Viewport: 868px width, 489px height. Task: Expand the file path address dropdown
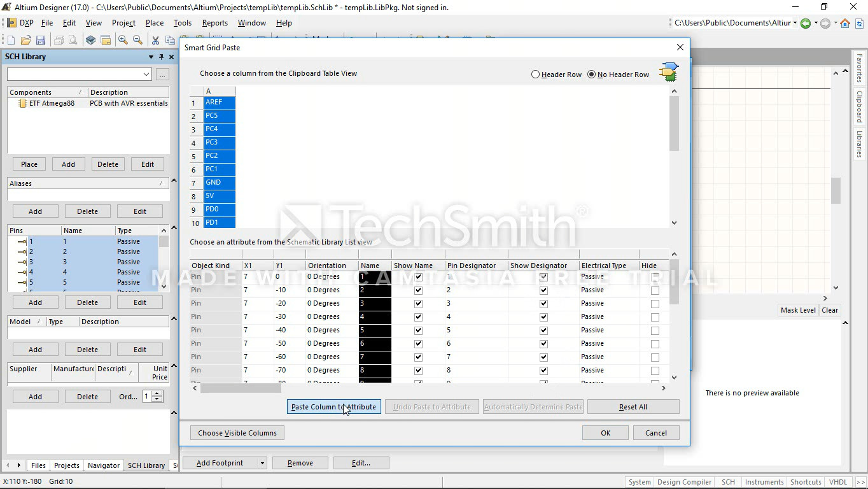795,23
